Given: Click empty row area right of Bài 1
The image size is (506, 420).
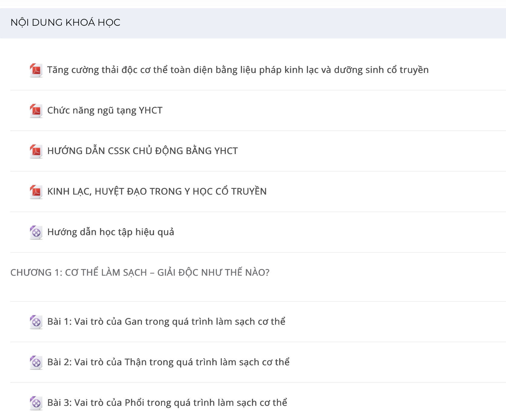Looking at the screenshot, I should click(x=393, y=322).
